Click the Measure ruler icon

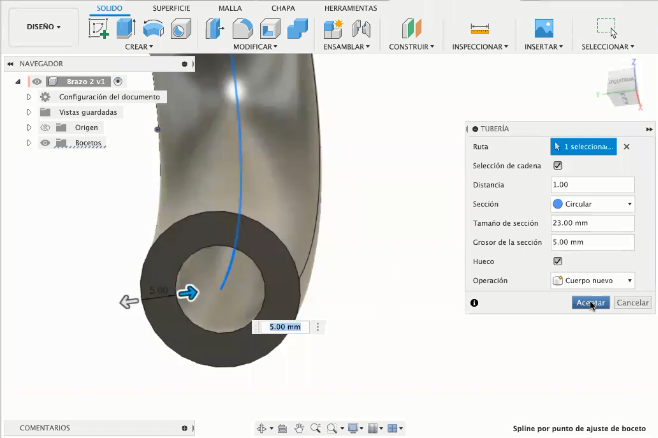(480, 29)
